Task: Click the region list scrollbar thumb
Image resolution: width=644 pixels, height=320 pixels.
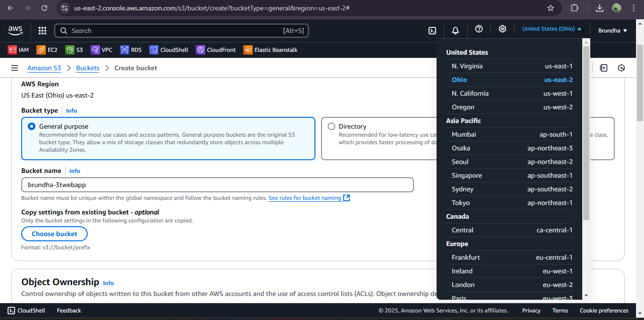Action: click(586, 132)
